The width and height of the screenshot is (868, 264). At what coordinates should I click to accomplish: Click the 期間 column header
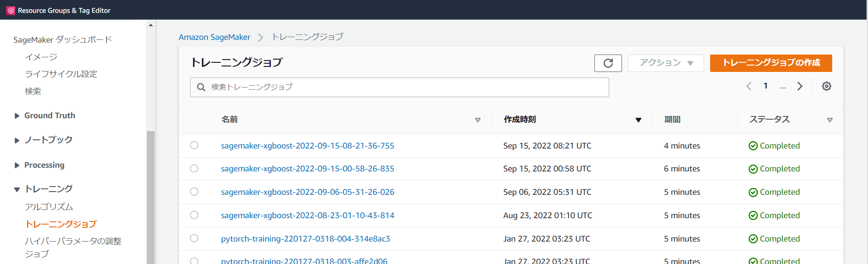672,120
